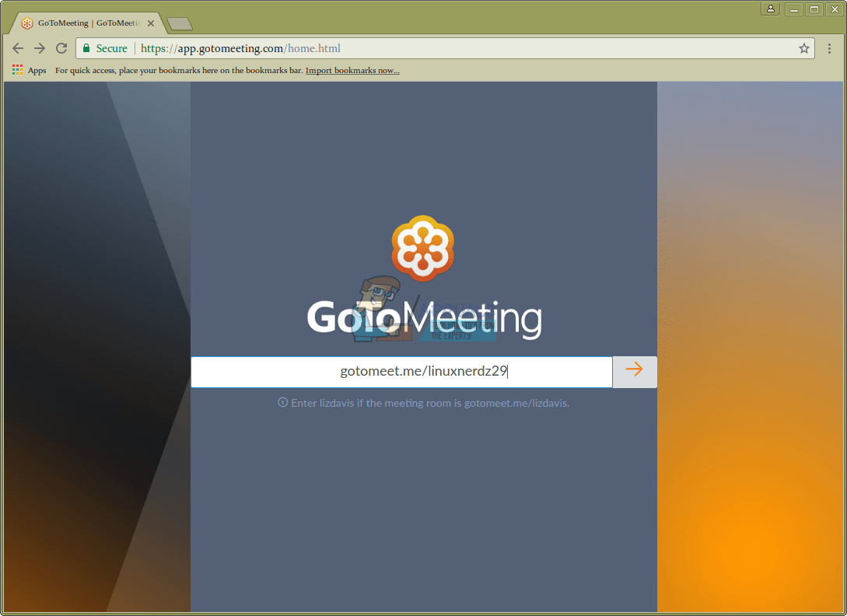Minimize the browser window
Screen dimensions: 847x616
[793, 9]
